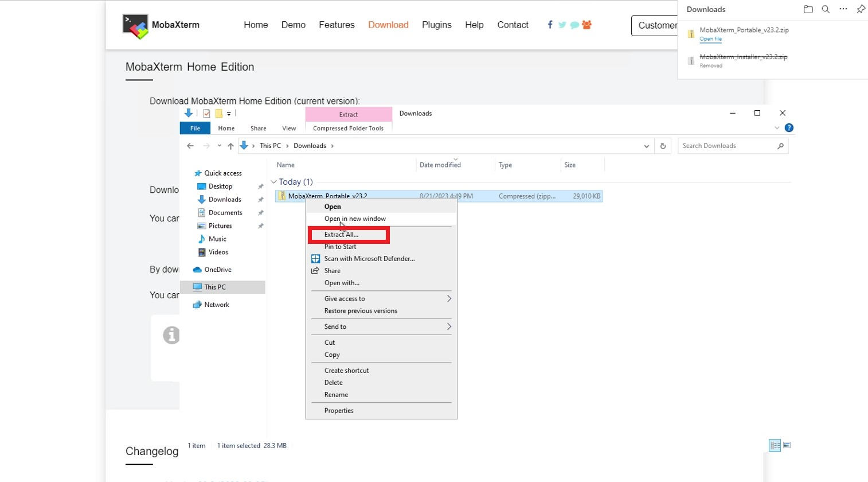Open more options in browser Downloads panel

[843, 9]
